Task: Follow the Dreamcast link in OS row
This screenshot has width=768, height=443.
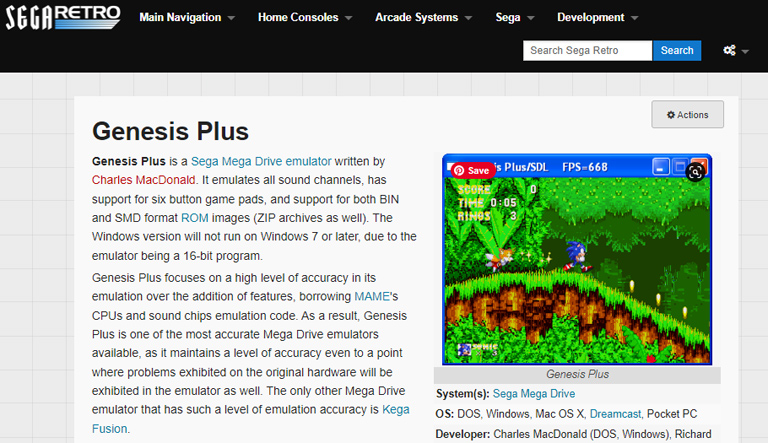Action: point(615,414)
